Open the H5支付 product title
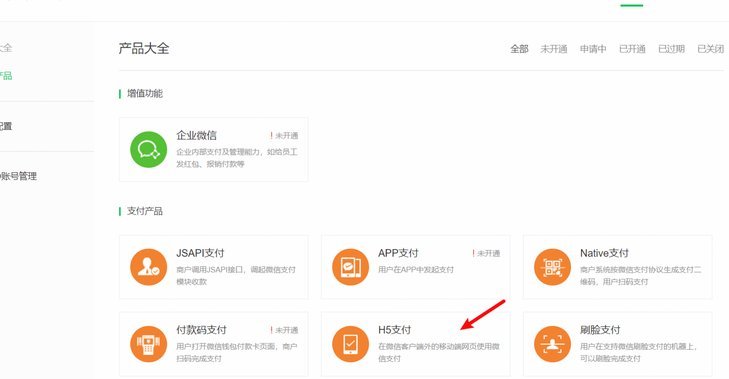This screenshot has width=729, height=379. pyautogui.click(x=394, y=330)
